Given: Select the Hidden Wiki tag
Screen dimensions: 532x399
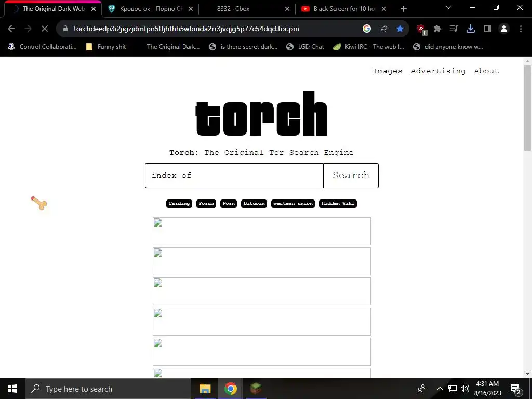Looking at the screenshot, I should pos(338,203).
